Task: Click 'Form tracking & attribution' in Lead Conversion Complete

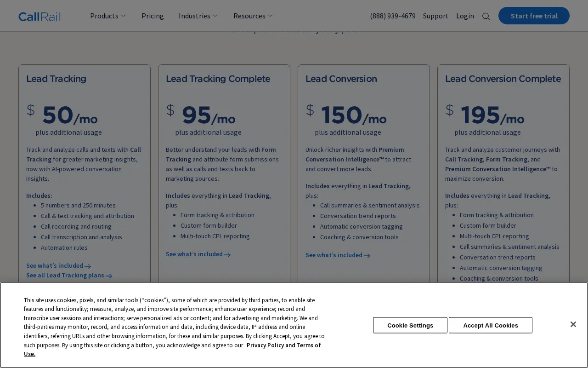Action: pos(497,215)
